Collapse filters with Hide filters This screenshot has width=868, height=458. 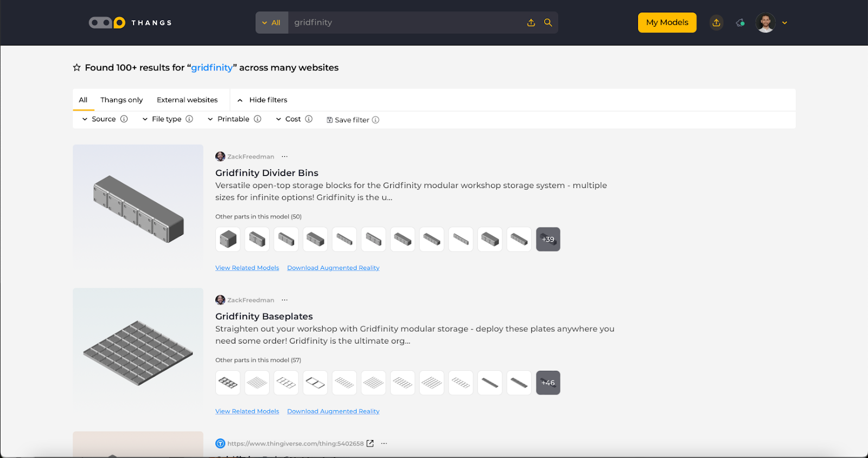pyautogui.click(x=263, y=100)
